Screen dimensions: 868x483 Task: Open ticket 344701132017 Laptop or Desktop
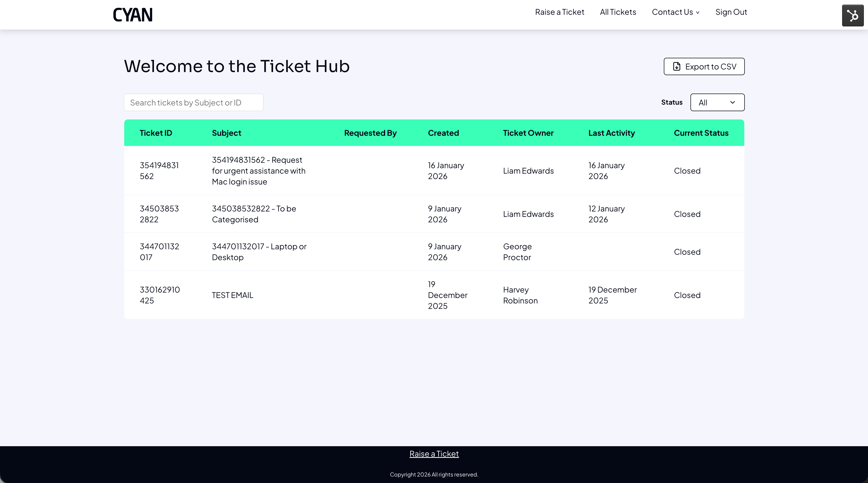pos(259,252)
